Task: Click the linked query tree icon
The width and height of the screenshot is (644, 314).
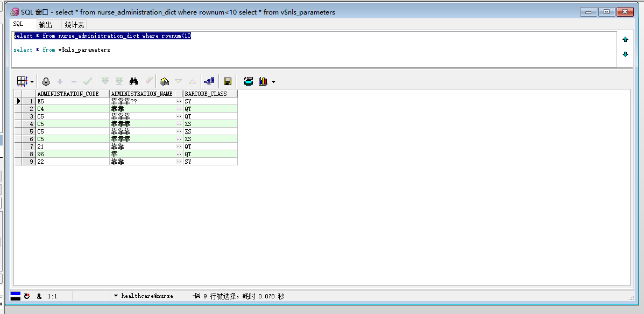Action: tap(209, 81)
